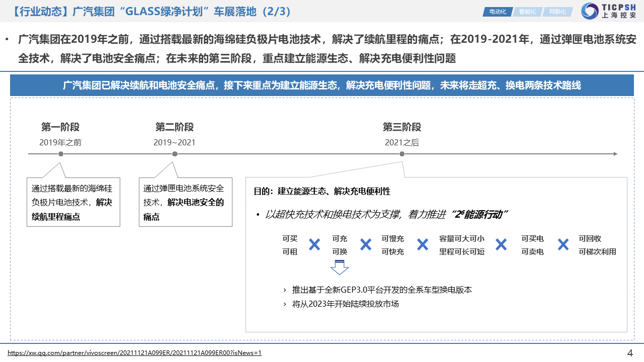Click the TICPSH 上海控安 logo
This screenshot has width=644, height=362.
click(x=608, y=11)
